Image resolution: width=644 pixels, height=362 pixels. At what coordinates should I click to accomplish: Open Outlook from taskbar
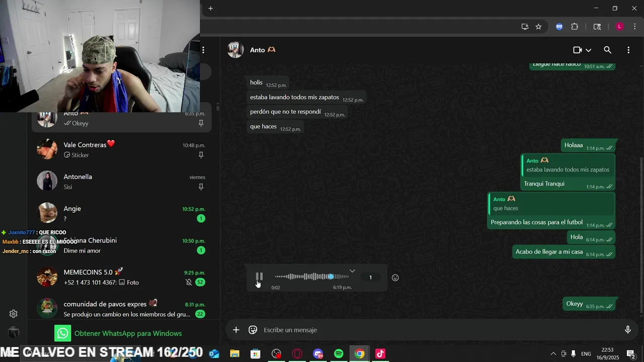pyautogui.click(x=214, y=354)
